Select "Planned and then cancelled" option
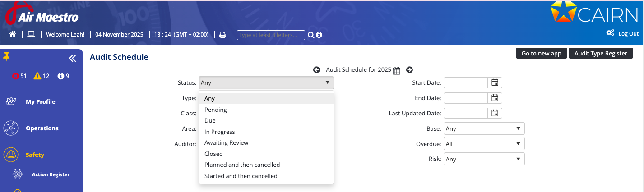The width and height of the screenshot is (644, 192). tap(242, 165)
